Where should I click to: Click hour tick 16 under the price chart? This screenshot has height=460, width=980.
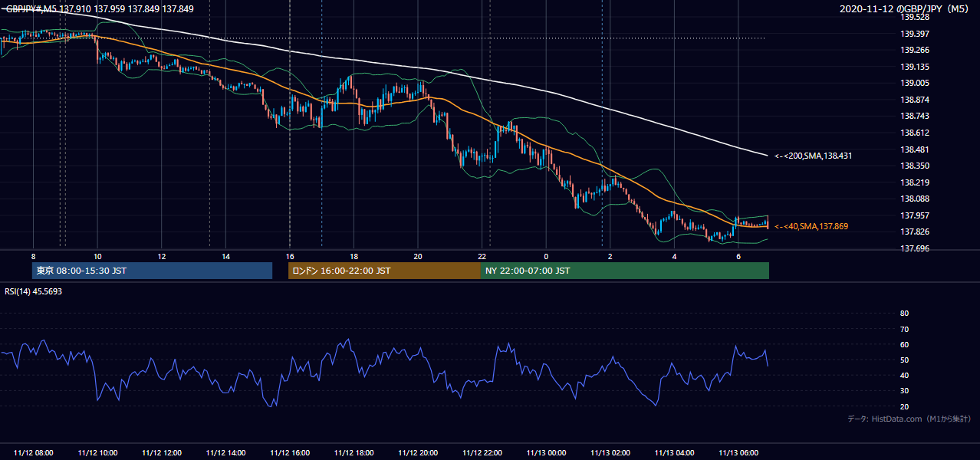290,256
